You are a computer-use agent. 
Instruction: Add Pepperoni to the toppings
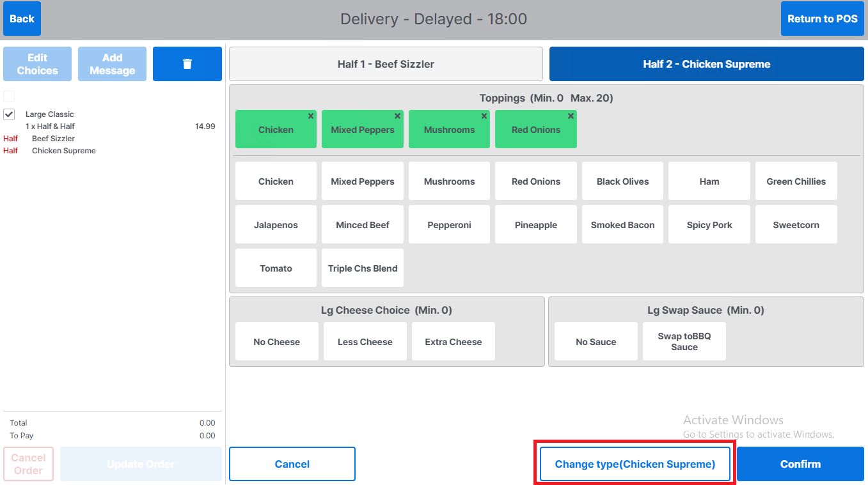click(x=449, y=225)
